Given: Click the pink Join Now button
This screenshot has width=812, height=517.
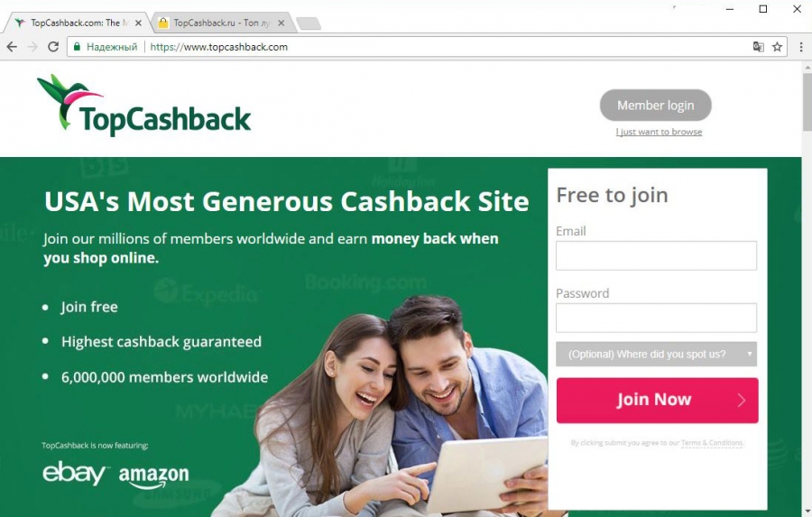Looking at the screenshot, I should (657, 400).
